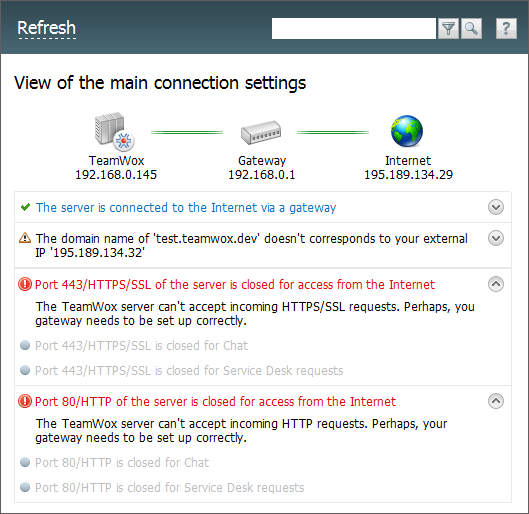Image resolution: width=529 pixels, height=514 pixels.
Task: Collapse the Port 443/HTTPS/SSL section
Action: click(x=496, y=284)
